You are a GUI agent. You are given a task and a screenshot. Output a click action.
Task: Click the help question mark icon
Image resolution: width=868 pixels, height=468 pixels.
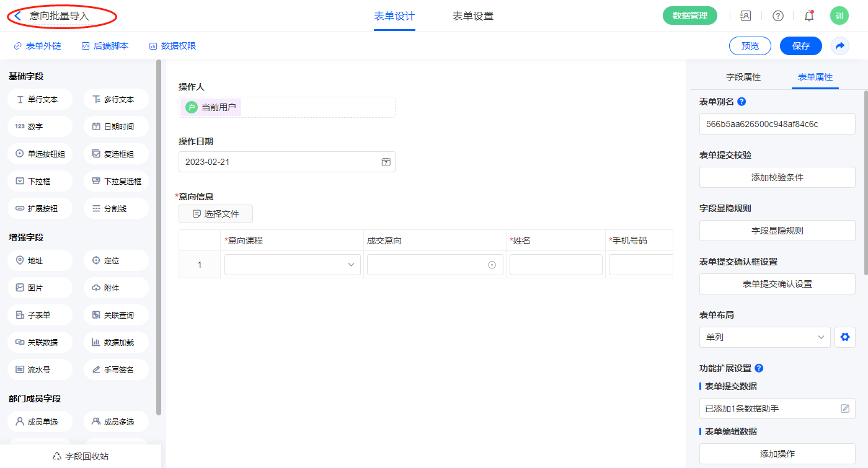pyautogui.click(x=777, y=16)
